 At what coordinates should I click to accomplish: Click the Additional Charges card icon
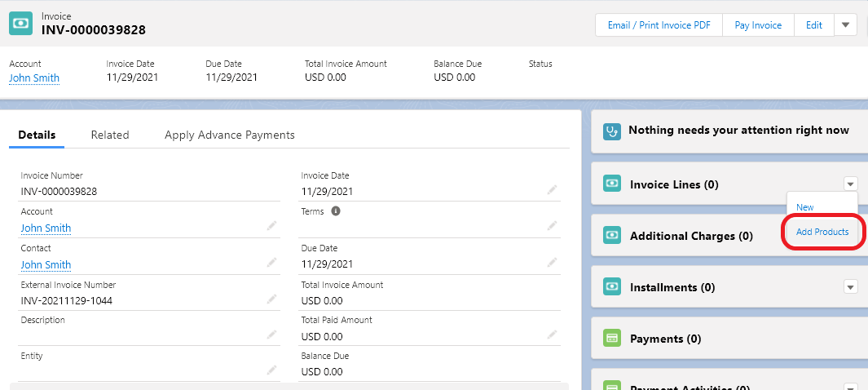(x=612, y=236)
